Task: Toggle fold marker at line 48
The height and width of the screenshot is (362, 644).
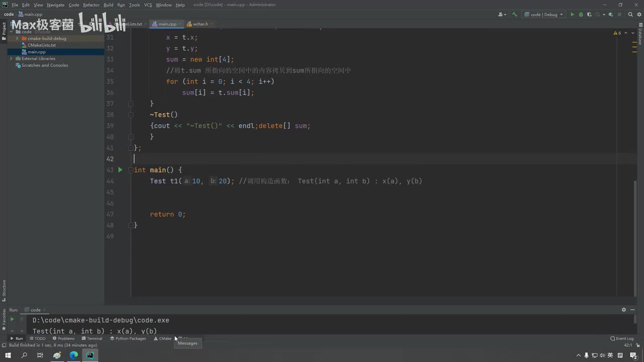Action: [x=131, y=225]
